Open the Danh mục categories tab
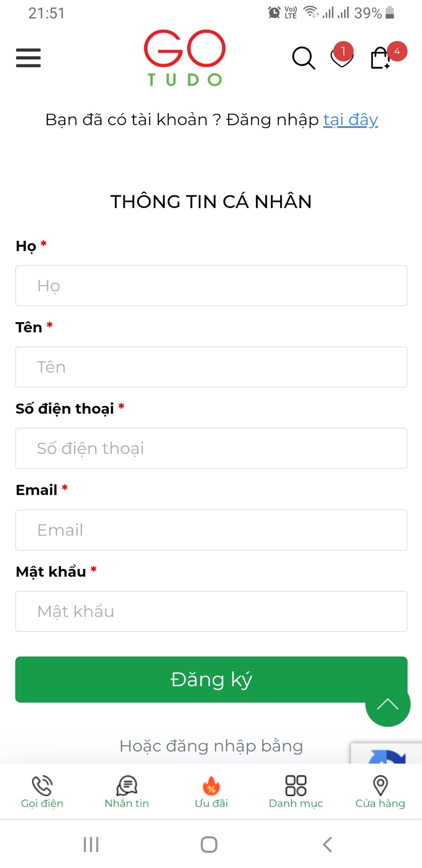The image size is (422, 868). (296, 791)
